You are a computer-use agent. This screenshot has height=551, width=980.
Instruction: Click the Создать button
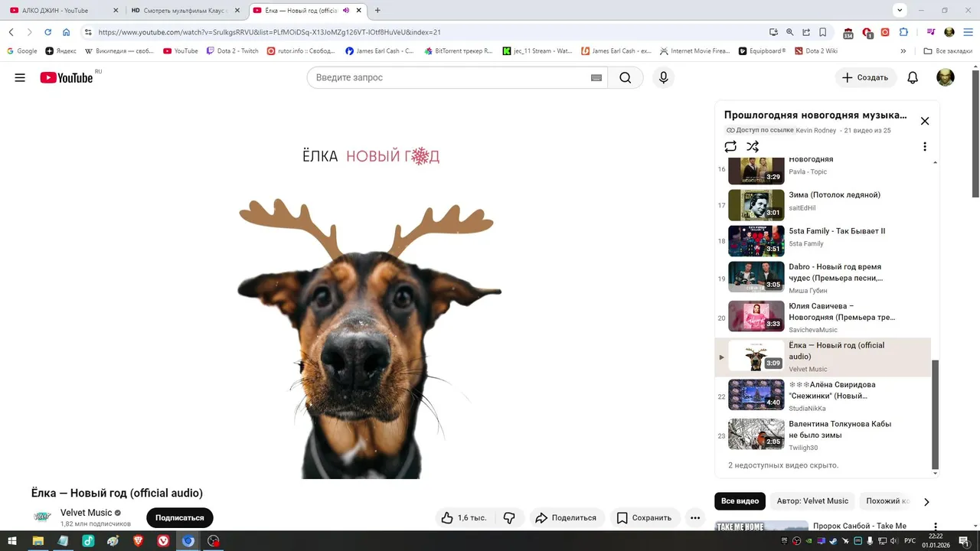[x=865, y=77]
